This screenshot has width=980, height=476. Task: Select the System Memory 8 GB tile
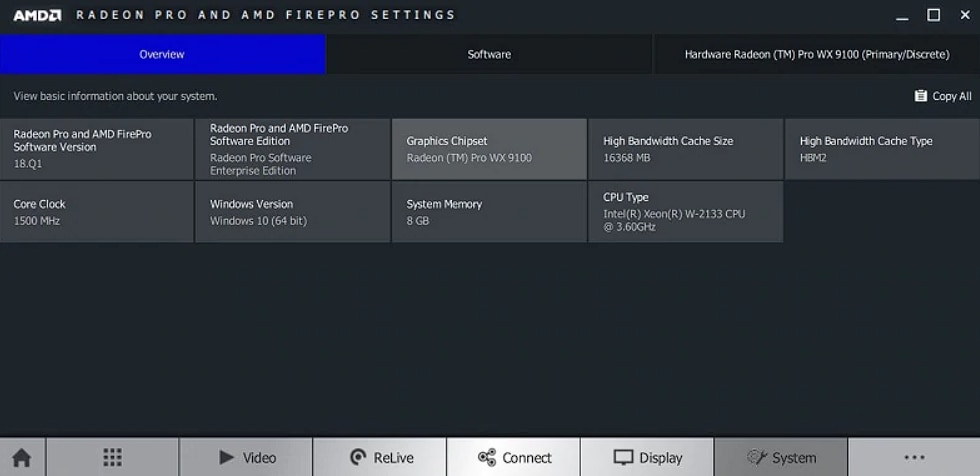tap(489, 212)
